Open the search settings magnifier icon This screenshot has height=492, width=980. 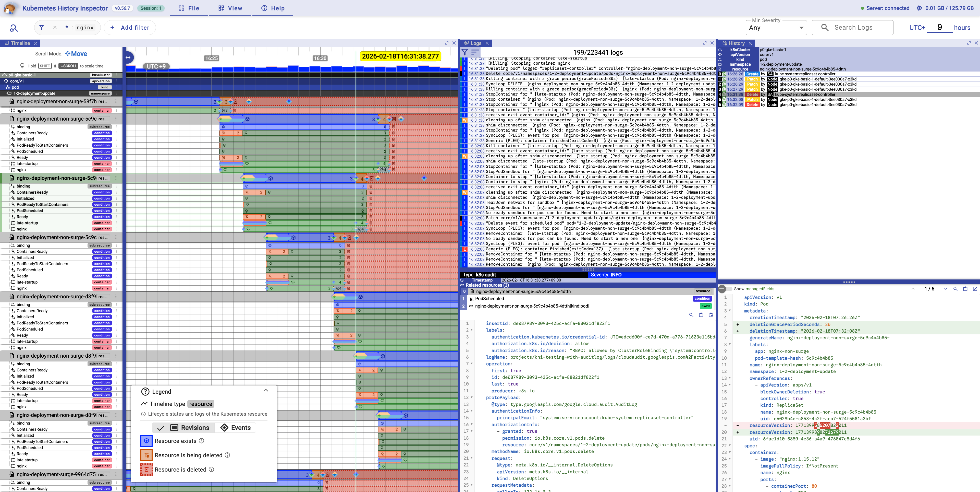pyautogui.click(x=14, y=28)
